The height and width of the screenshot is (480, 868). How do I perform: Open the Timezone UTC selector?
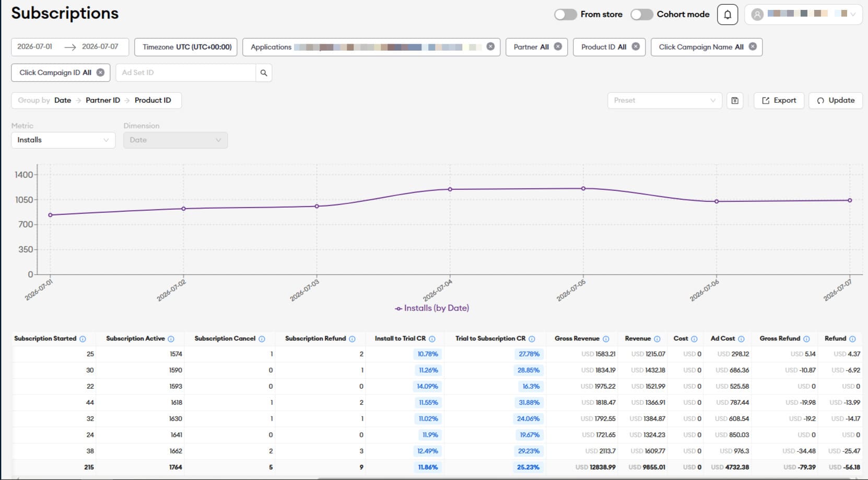186,47
